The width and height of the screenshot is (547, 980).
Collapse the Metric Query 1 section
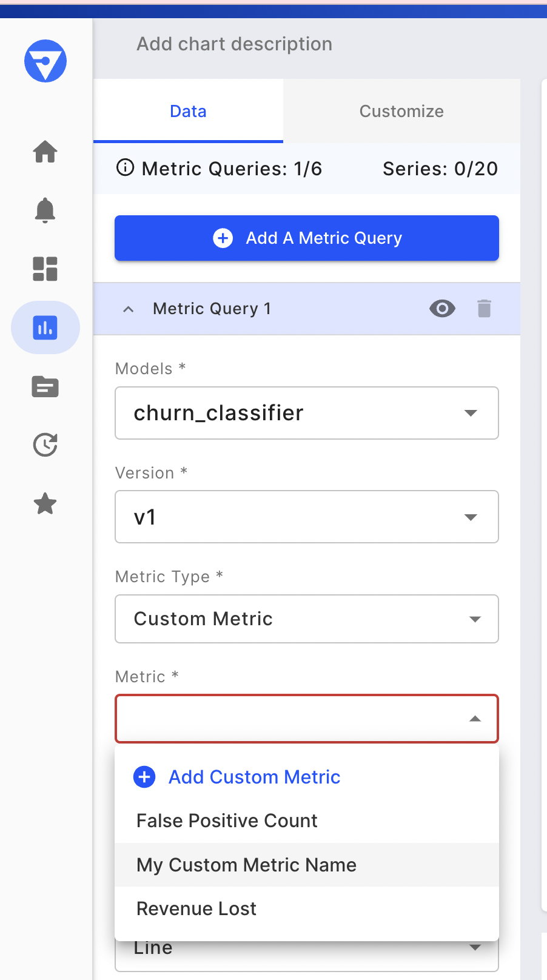(x=128, y=309)
